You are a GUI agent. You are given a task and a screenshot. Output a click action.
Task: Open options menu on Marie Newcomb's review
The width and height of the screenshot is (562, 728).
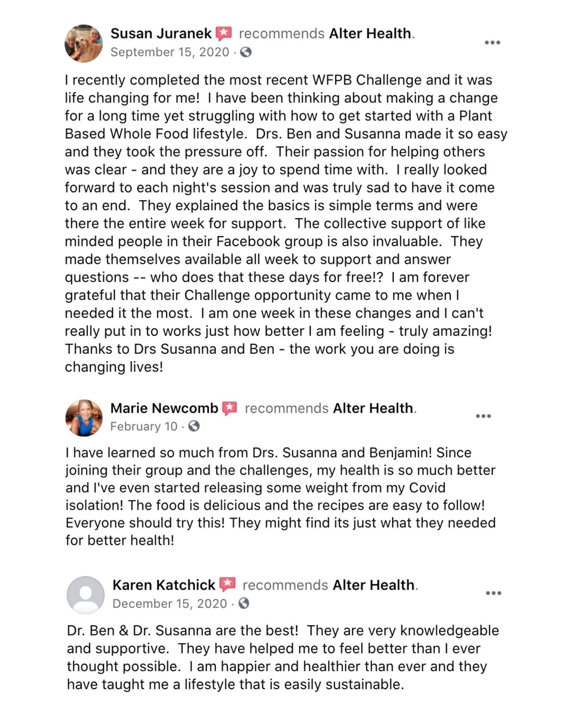click(x=483, y=416)
